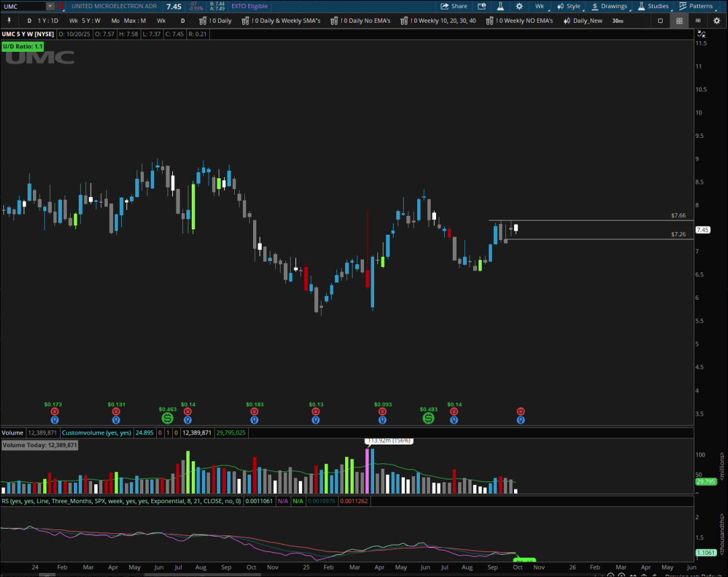Click the green $0.463 dividend icon
The width and height of the screenshot is (728, 577).
pos(168,418)
